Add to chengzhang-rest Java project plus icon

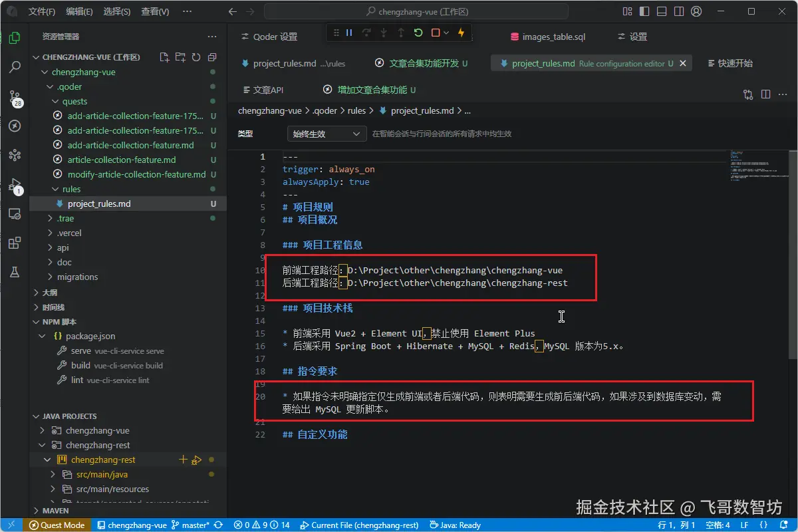point(184,460)
